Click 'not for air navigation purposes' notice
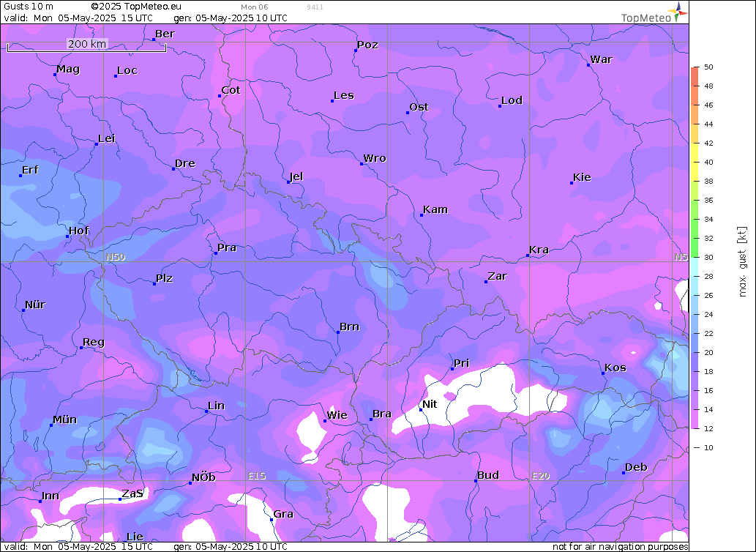This screenshot has width=756, height=552. click(620, 547)
